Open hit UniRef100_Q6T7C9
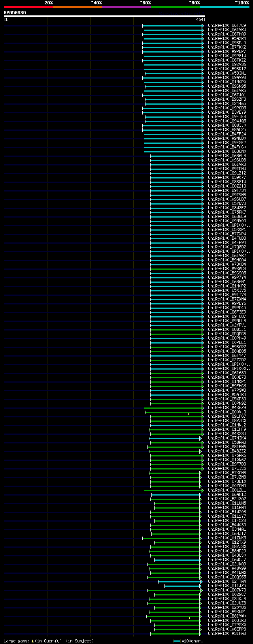This screenshot has height=644, width=253. [x=227, y=25]
